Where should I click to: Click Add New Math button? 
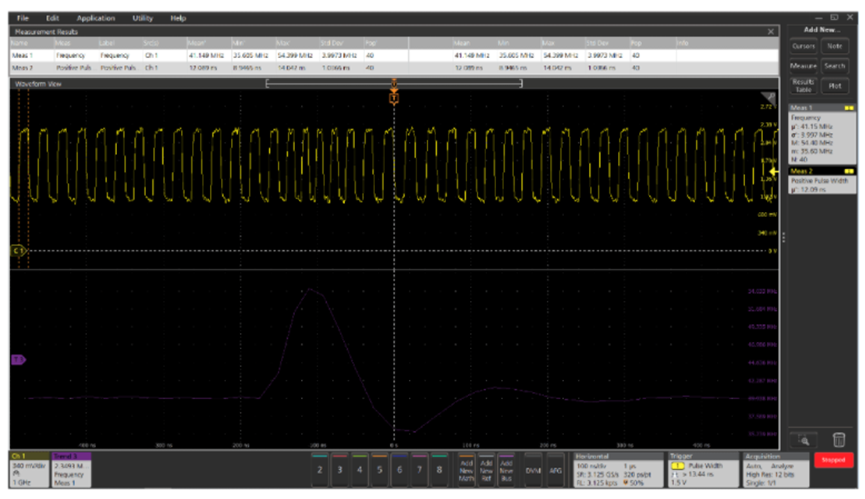(x=466, y=468)
